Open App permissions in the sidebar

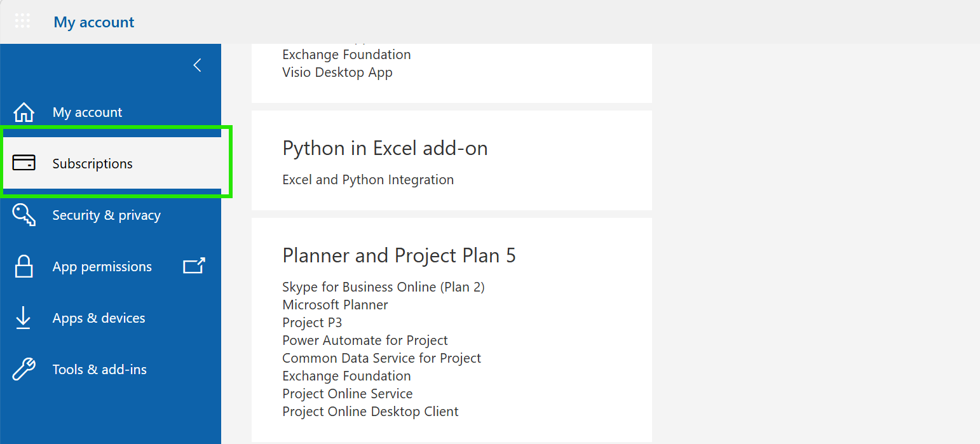pos(111,267)
